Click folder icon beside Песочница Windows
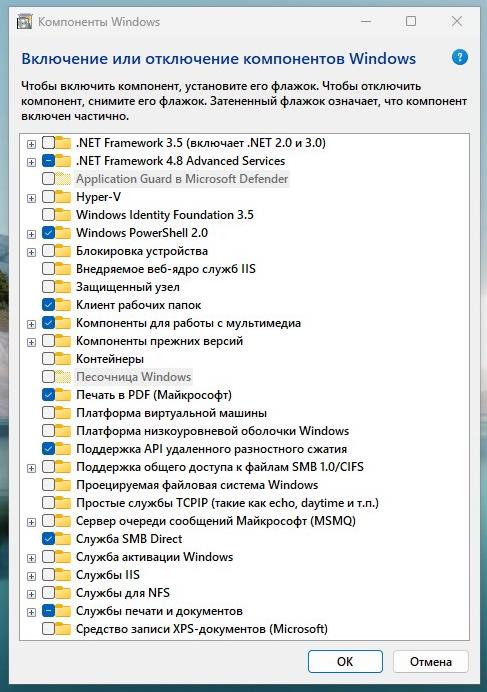The image size is (487, 692). pos(64,377)
